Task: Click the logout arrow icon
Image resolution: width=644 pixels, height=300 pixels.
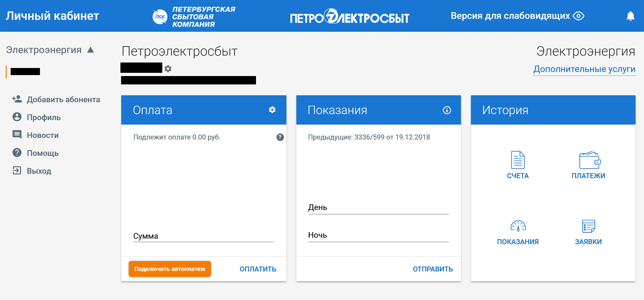Action: click(x=17, y=170)
